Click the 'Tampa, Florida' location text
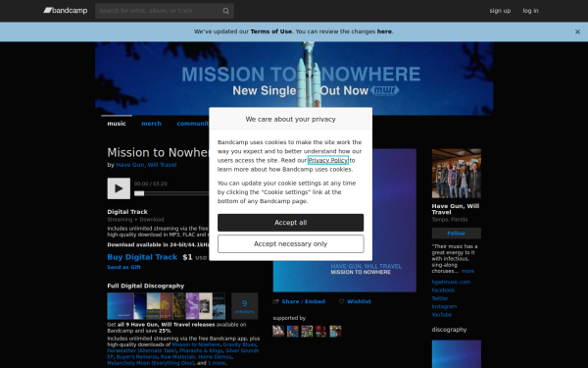This screenshot has width=588, height=368. (450, 220)
